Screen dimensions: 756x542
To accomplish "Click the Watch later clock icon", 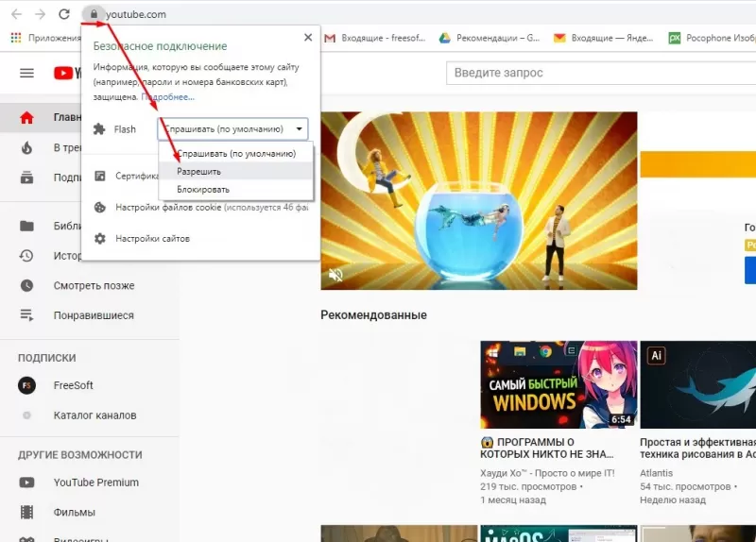I will (27, 286).
